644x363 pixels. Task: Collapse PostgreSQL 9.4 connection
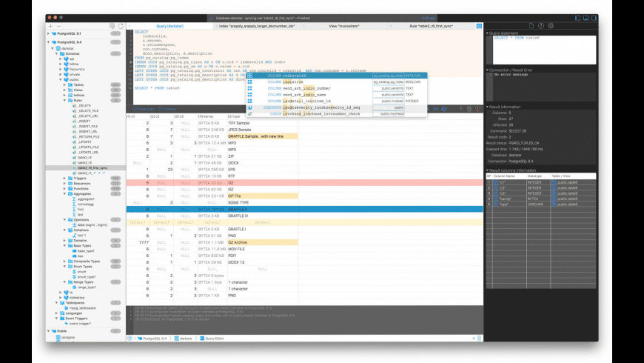(48, 42)
